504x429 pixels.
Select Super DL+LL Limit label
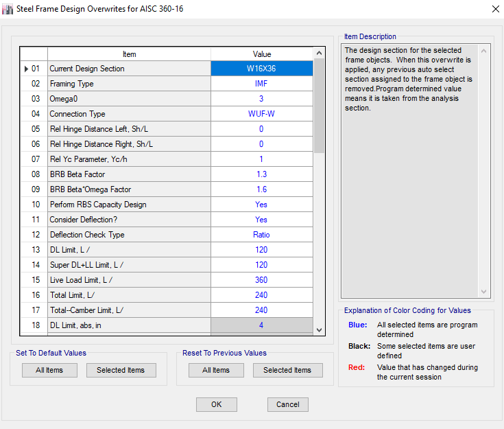click(129, 265)
